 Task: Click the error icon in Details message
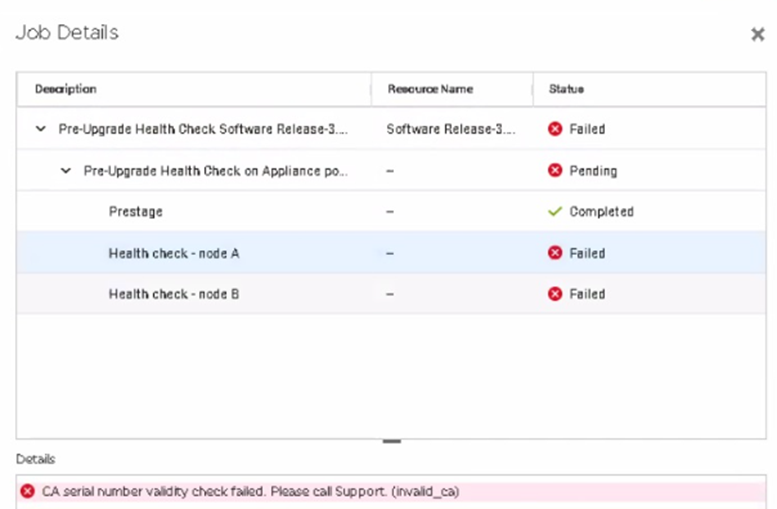click(x=27, y=491)
